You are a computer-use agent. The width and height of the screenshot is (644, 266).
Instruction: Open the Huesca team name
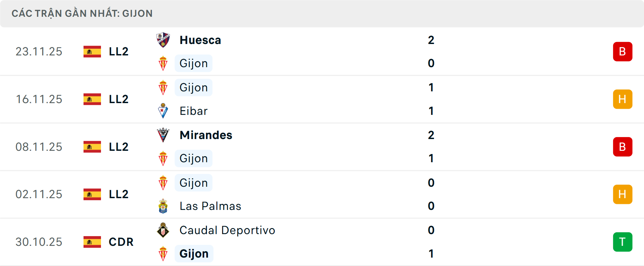200,40
